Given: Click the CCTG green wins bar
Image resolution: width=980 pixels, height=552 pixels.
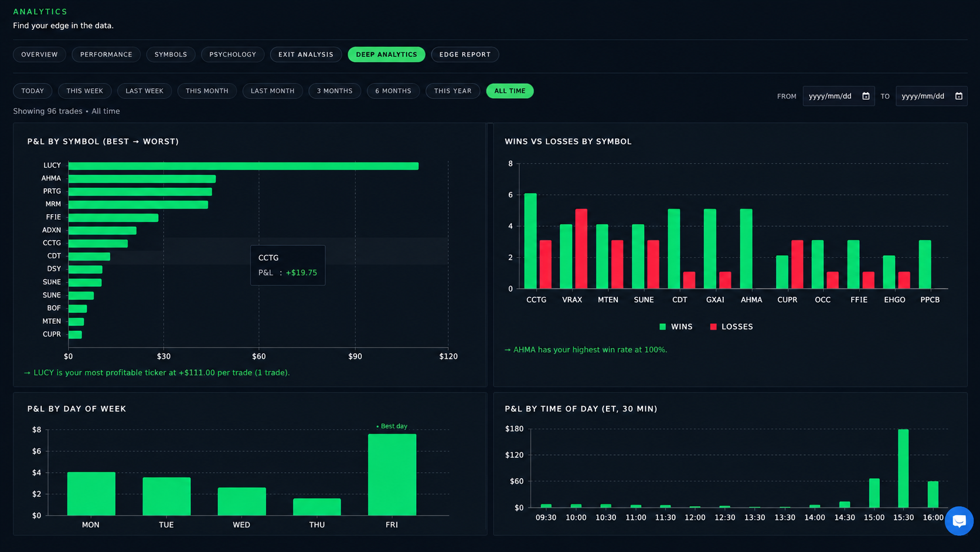Looking at the screenshot, I should click(x=530, y=241).
